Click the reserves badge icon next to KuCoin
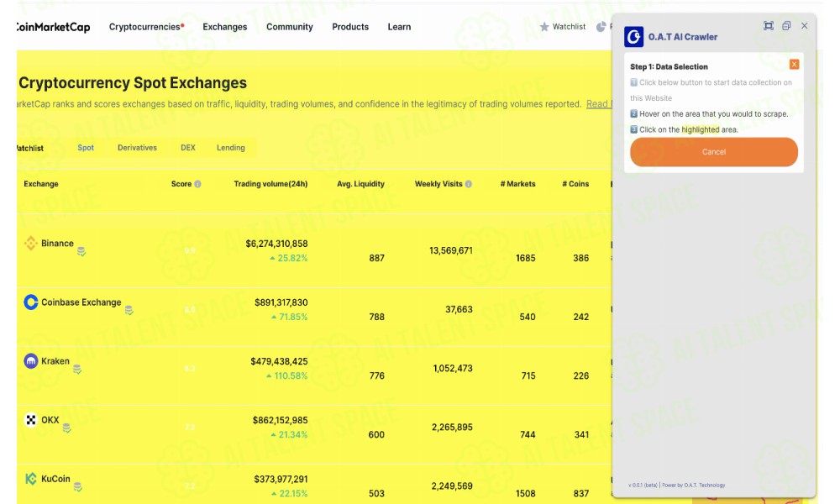The image size is (840, 504). click(x=77, y=487)
